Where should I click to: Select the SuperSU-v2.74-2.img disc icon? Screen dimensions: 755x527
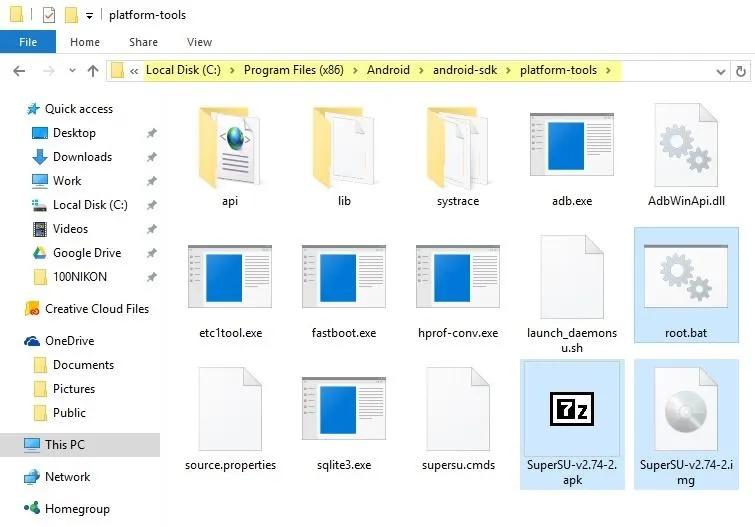pyautogui.click(x=686, y=409)
